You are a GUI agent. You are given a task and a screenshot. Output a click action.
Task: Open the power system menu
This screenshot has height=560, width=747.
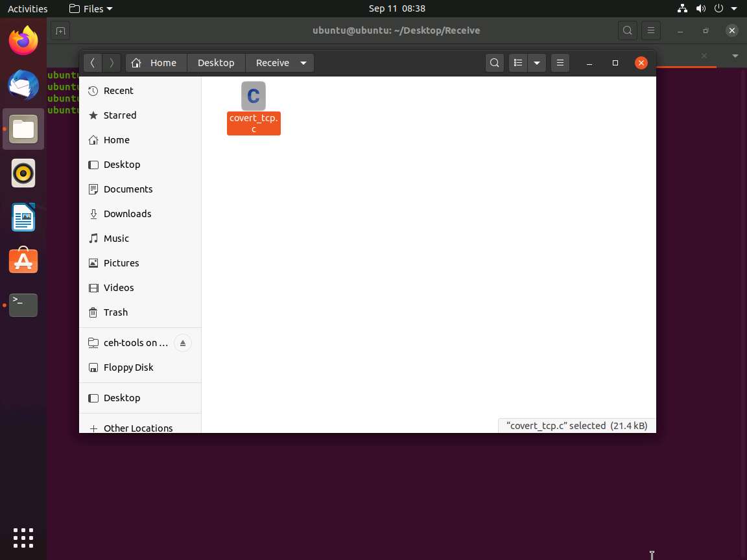[x=719, y=8]
